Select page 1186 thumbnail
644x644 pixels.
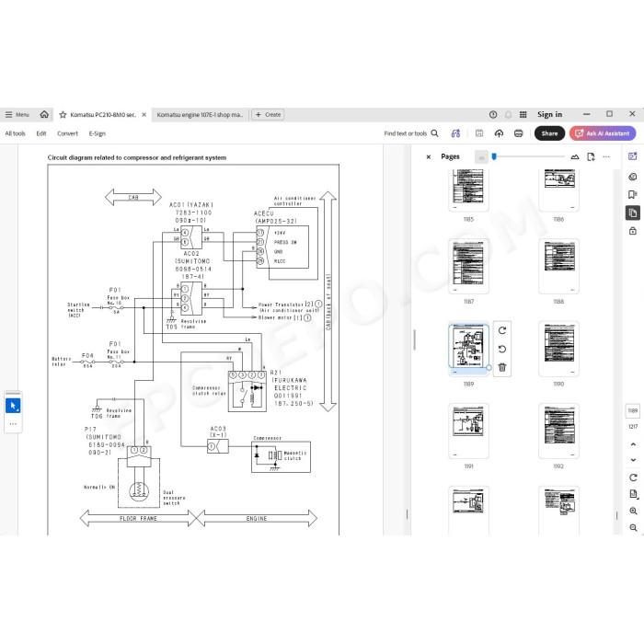point(558,190)
